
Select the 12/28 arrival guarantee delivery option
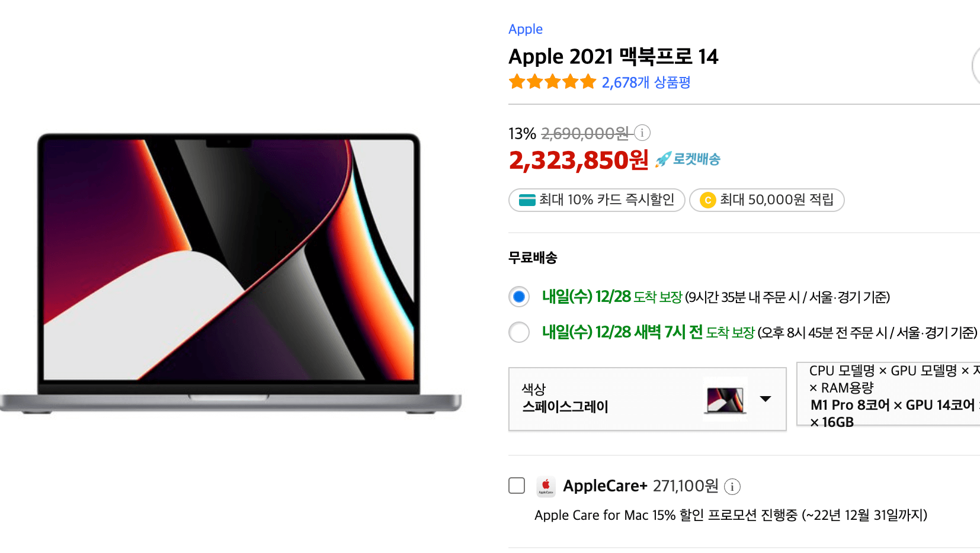coord(519,297)
